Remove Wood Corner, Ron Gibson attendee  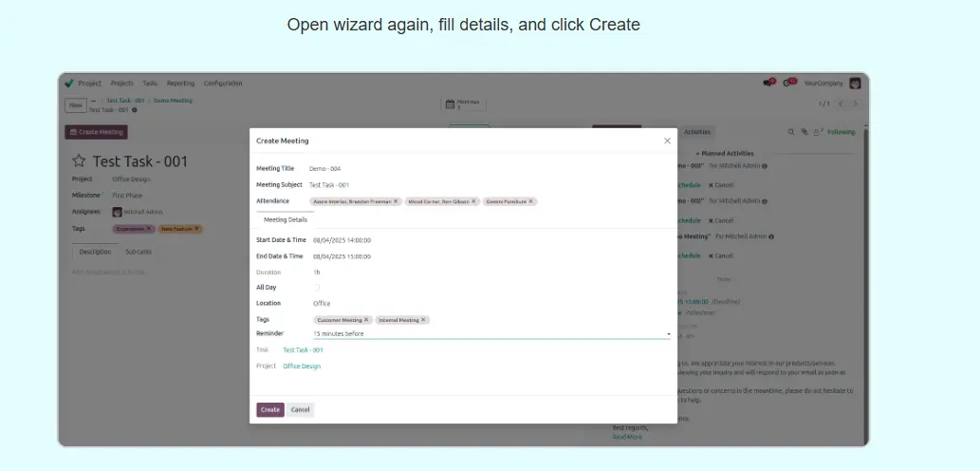[x=473, y=201]
